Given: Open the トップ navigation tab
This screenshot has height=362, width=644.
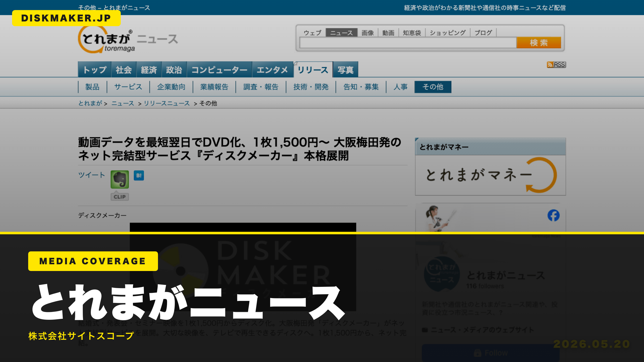Looking at the screenshot, I should [95, 70].
